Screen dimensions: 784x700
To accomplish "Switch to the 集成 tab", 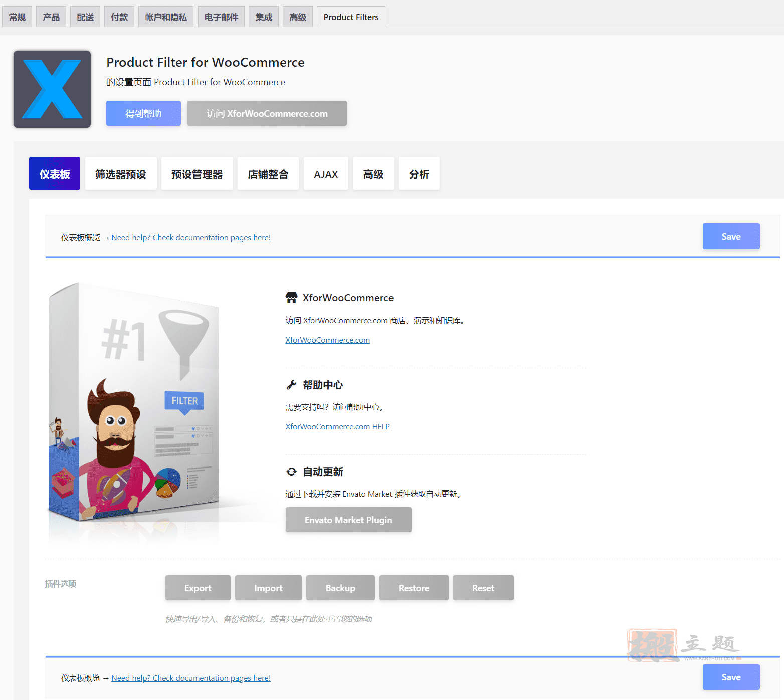I will click(x=264, y=17).
